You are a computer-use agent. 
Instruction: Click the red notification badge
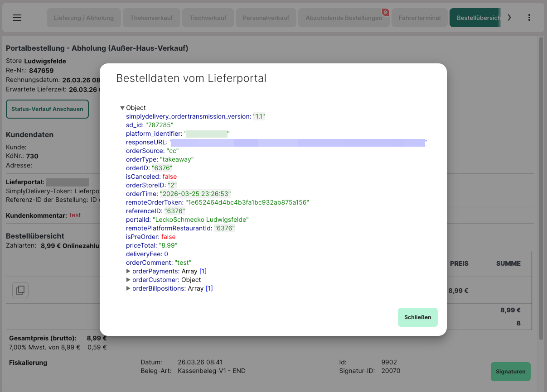click(x=385, y=12)
